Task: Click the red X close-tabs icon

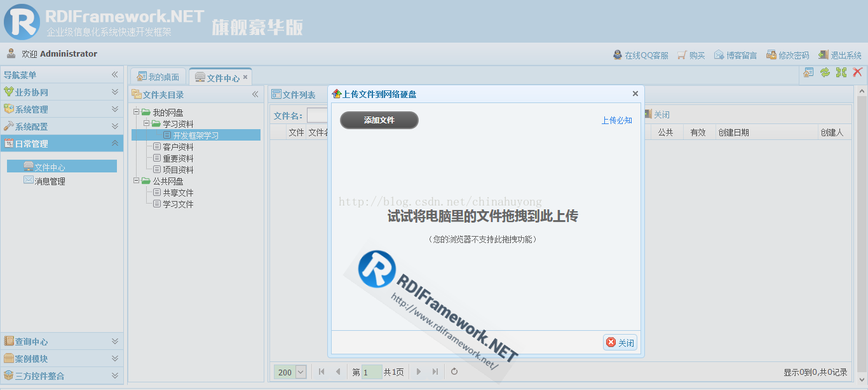Action: click(858, 73)
